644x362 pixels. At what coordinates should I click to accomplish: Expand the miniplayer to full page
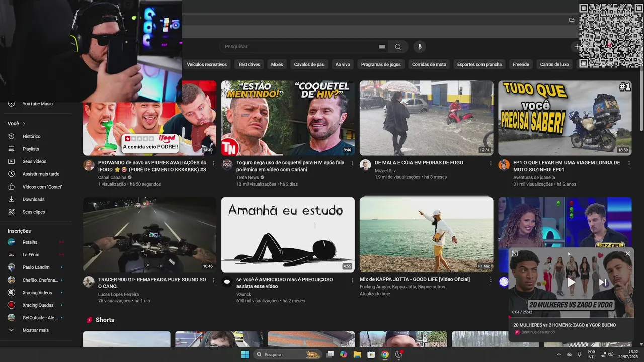[x=515, y=254]
